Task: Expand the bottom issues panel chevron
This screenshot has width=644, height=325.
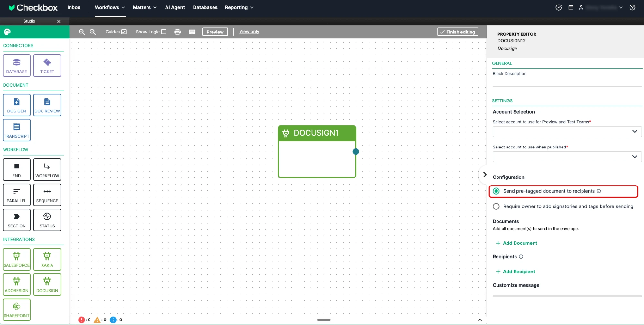Action: [x=480, y=320]
